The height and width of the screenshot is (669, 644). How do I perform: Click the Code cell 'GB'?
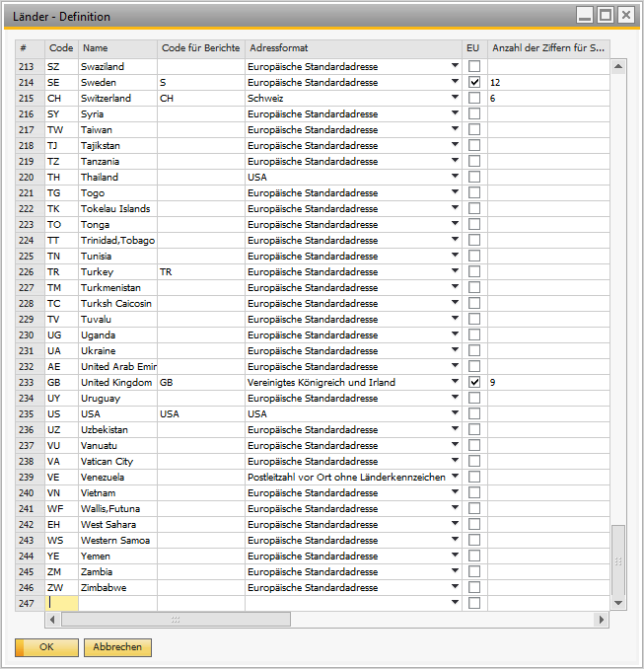(x=61, y=382)
